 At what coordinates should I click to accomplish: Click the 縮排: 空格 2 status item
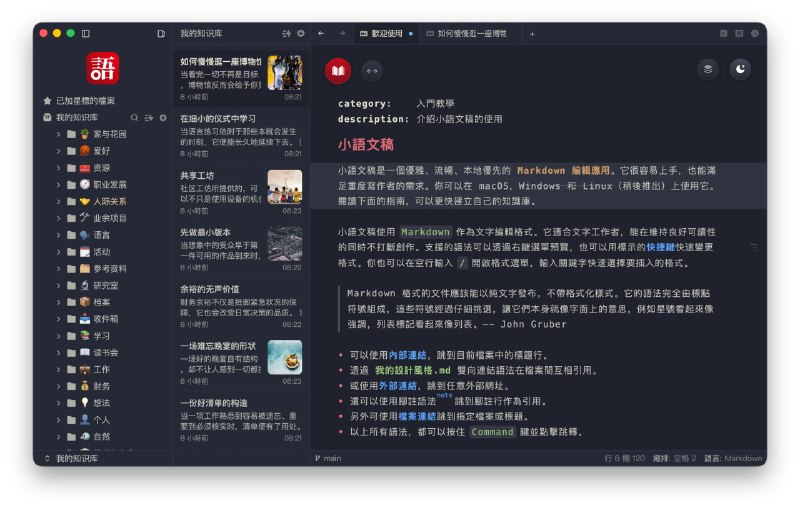click(x=674, y=458)
